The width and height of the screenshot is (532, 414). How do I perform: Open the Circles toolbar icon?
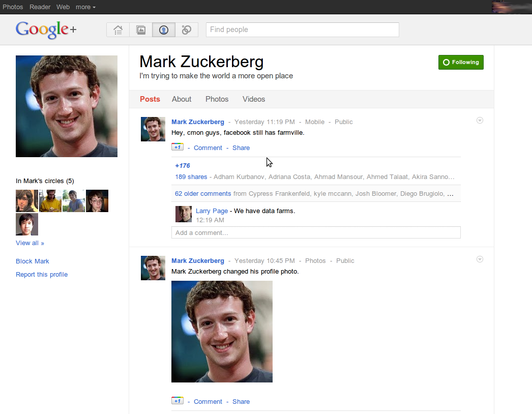pos(187,30)
